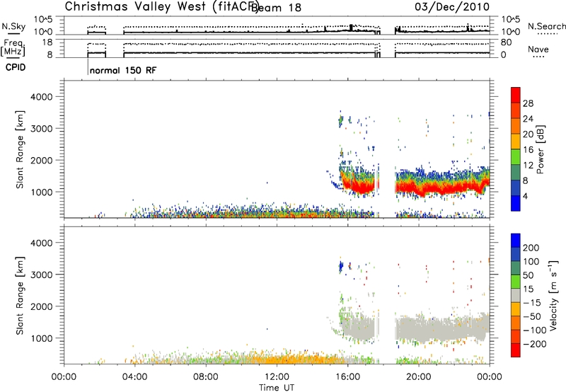Click the '3000' tick in power panel

pyautogui.click(x=41, y=129)
